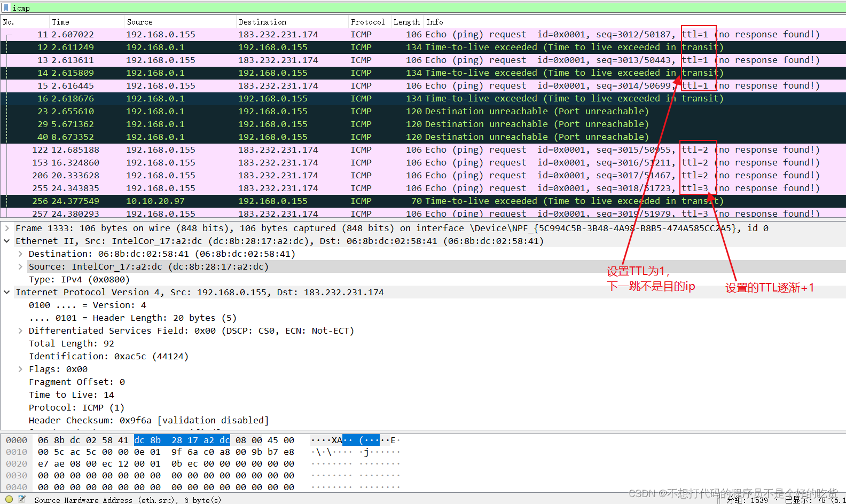Image resolution: width=846 pixels, height=504 pixels.
Task: Sort by the Destination column header
Action: (292, 22)
